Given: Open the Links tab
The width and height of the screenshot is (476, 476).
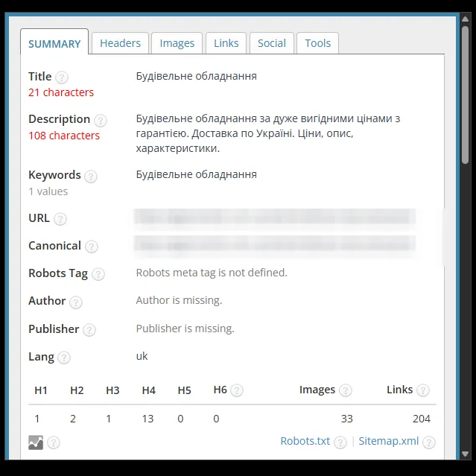Looking at the screenshot, I should 226,43.
